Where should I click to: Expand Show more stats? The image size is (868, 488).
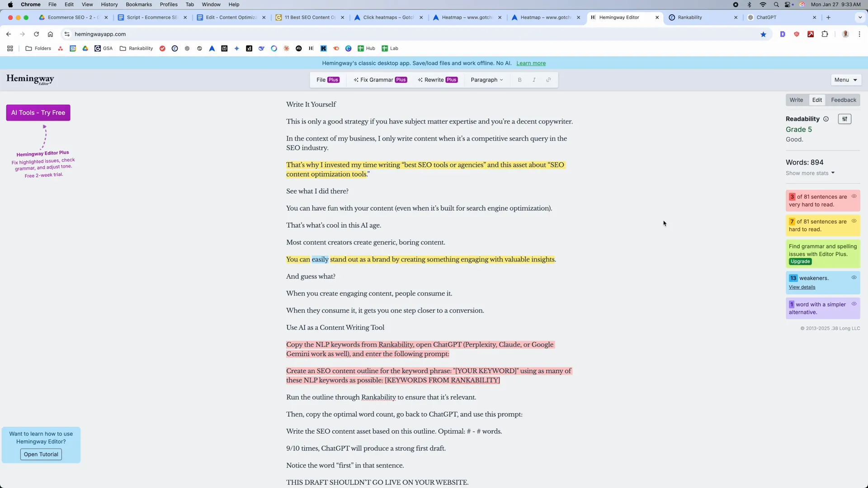(x=810, y=173)
